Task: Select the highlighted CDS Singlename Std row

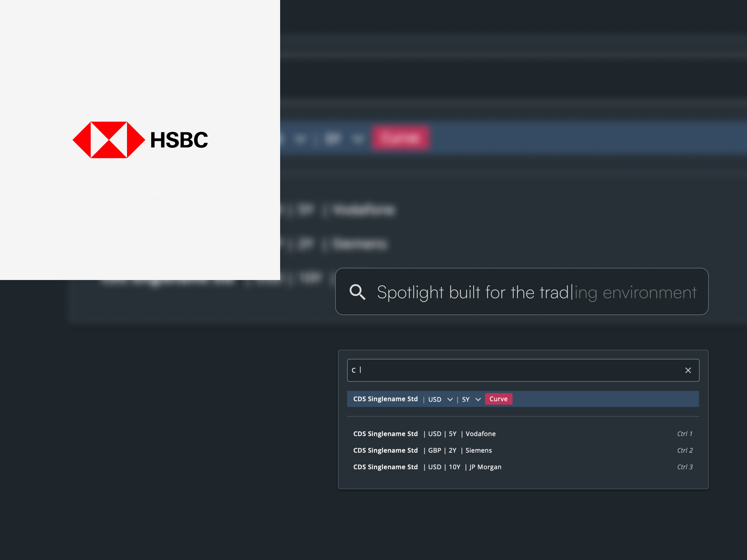Action: pos(523,399)
